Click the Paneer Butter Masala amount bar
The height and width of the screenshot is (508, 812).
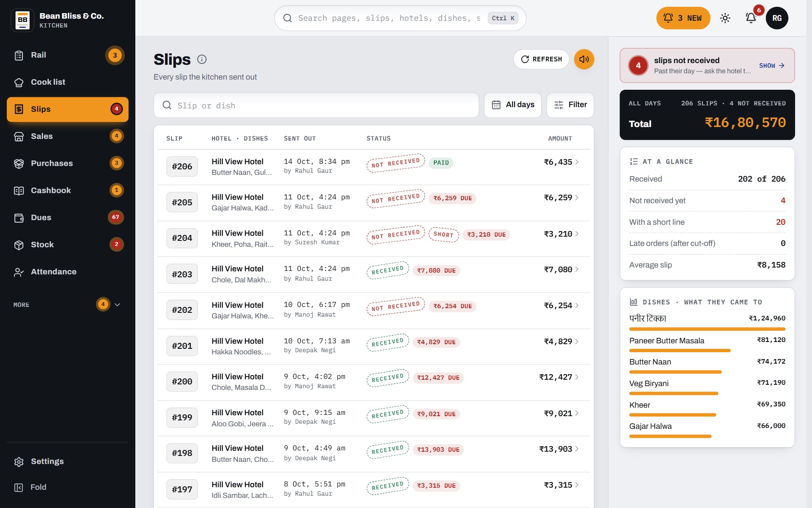tap(680, 351)
